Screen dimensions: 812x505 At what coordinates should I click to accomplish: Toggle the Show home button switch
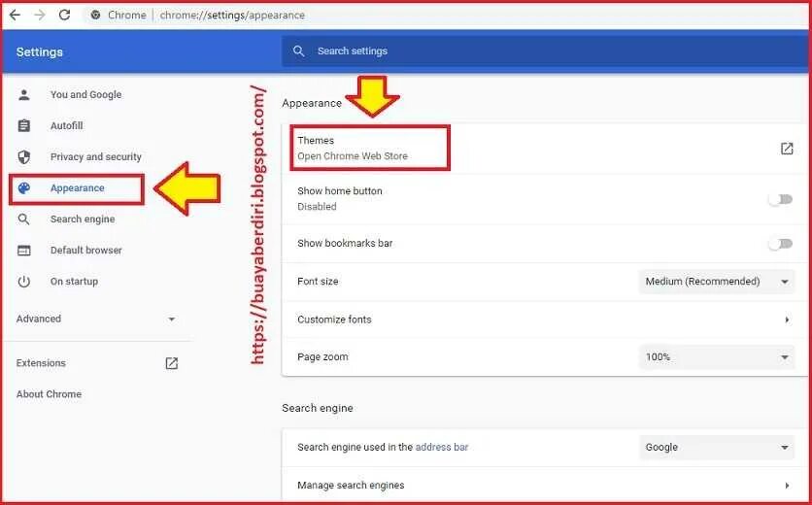click(781, 199)
